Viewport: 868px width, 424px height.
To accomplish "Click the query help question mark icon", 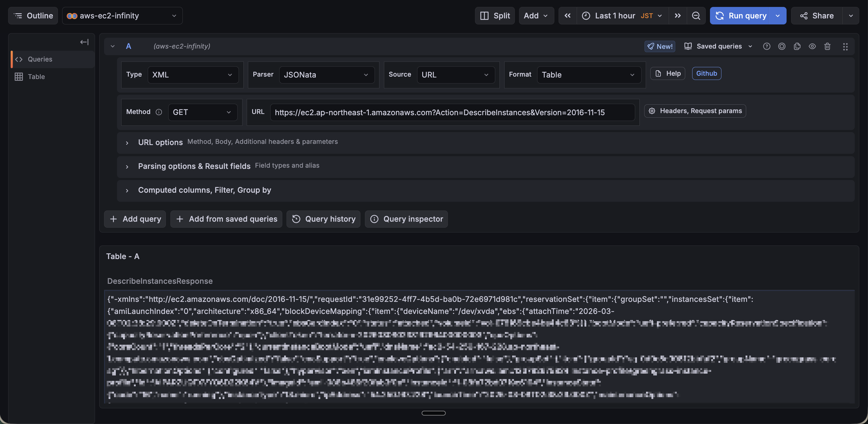I will tap(767, 46).
